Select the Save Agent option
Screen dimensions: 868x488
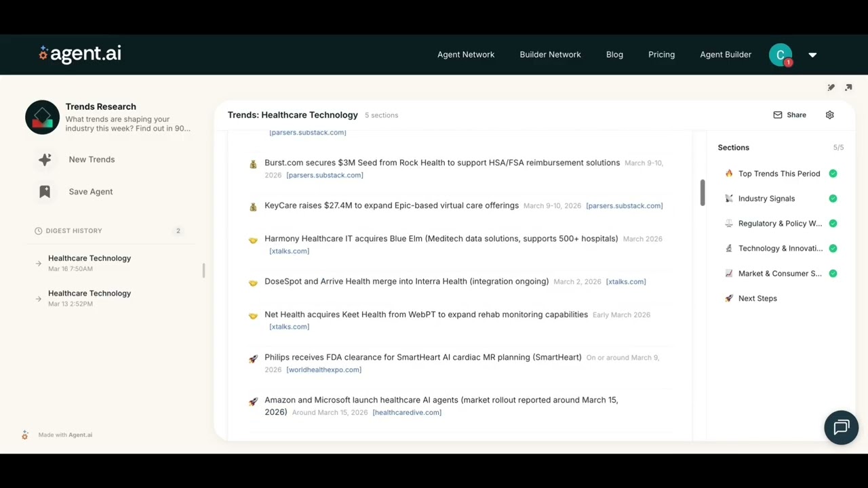pos(91,192)
